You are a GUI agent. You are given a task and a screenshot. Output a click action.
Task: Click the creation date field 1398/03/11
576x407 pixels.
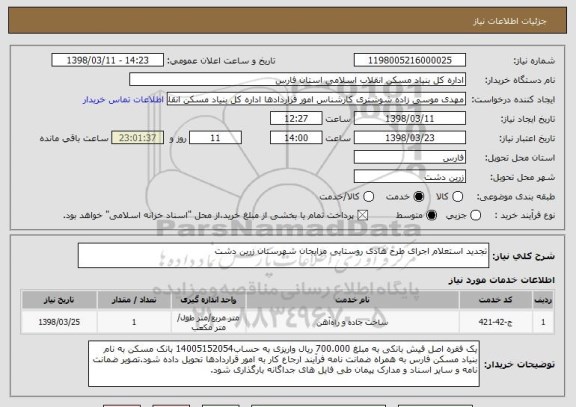point(410,119)
